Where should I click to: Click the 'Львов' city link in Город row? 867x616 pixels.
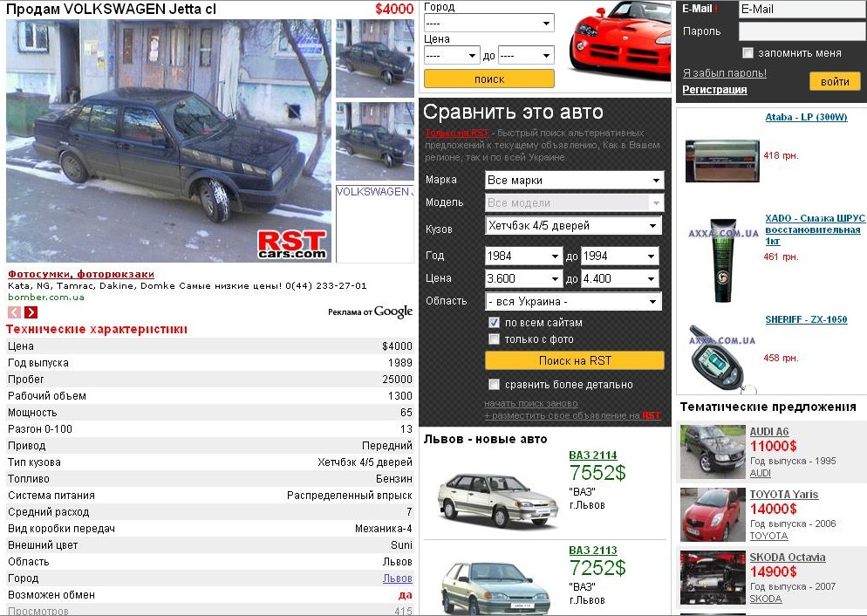click(x=398, y=578)
